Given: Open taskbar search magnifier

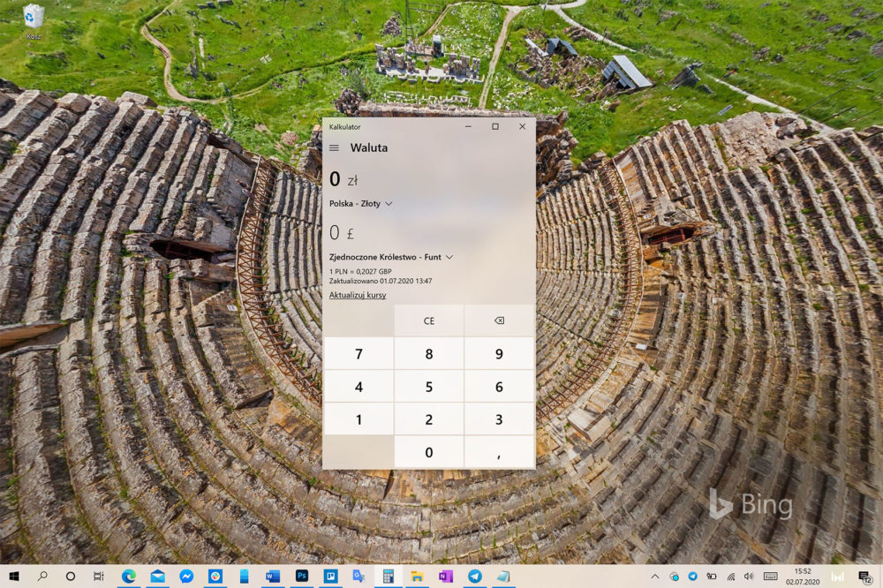Looking at the screenshot, I should 42,577.
